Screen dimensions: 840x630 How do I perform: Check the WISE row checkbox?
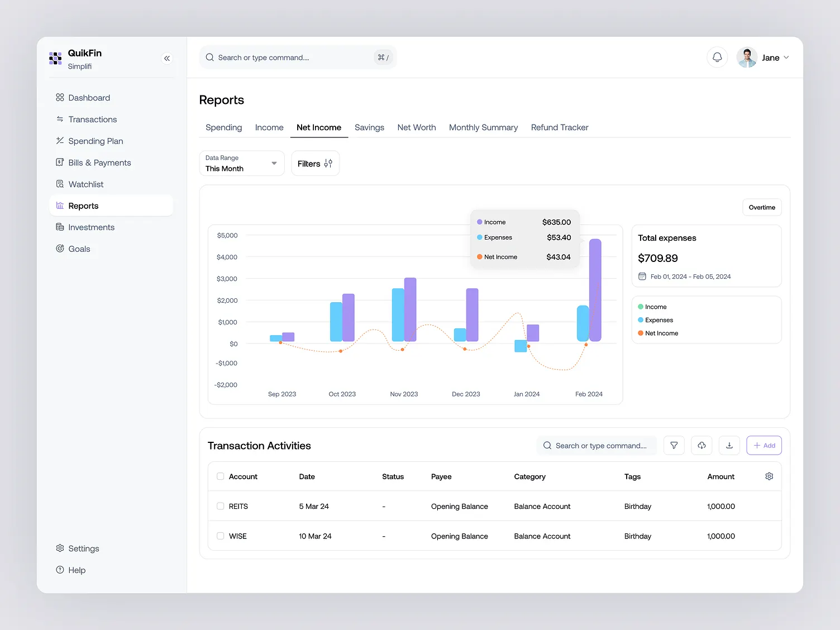point(221,536)
